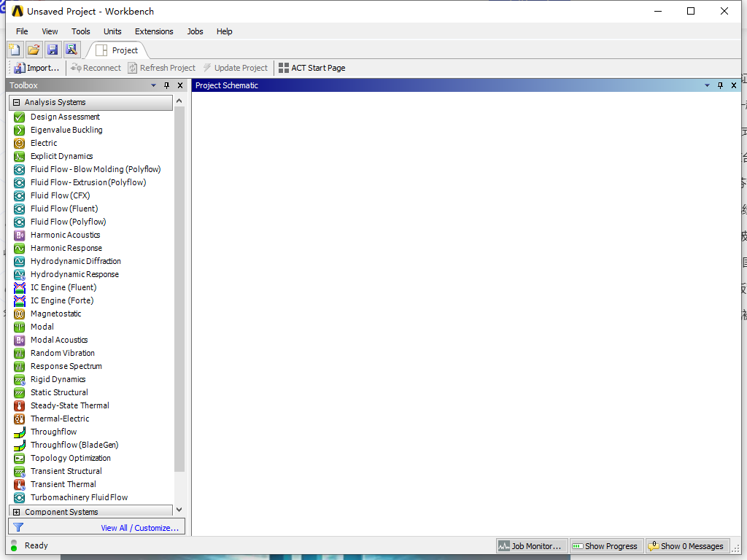Click the View All / Customize link

pyautogui.click(x=139, y=528)
